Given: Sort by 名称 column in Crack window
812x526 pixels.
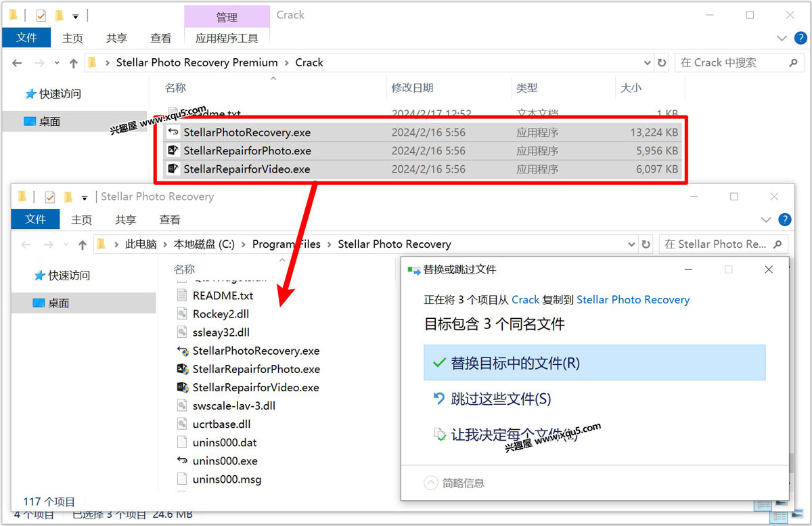Looking at the screenshot, I should coord(175,88).
